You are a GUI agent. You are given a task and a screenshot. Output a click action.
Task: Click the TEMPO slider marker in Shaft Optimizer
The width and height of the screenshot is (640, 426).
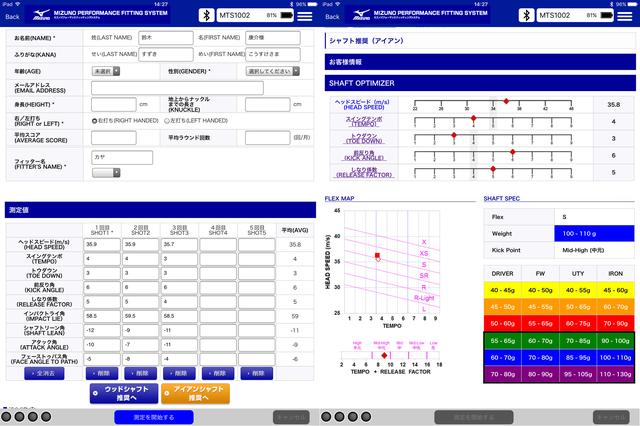pyautogui.click(x=473, y=118)
